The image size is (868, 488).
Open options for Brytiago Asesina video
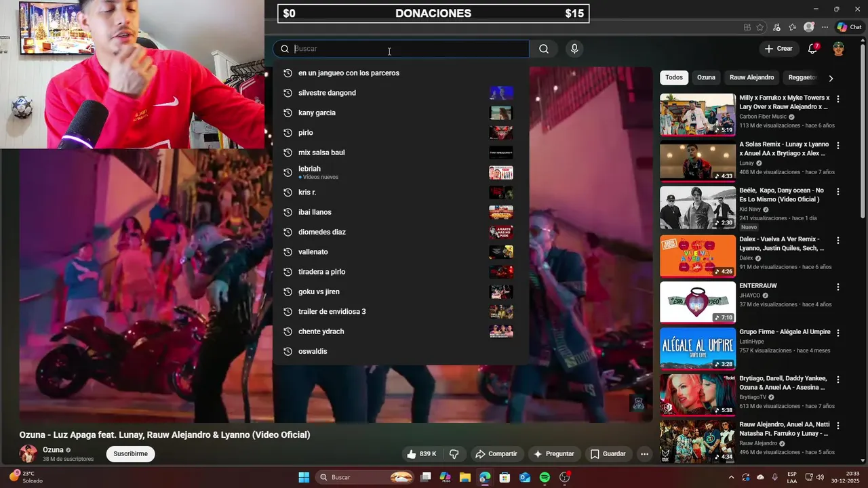[838, 380]
